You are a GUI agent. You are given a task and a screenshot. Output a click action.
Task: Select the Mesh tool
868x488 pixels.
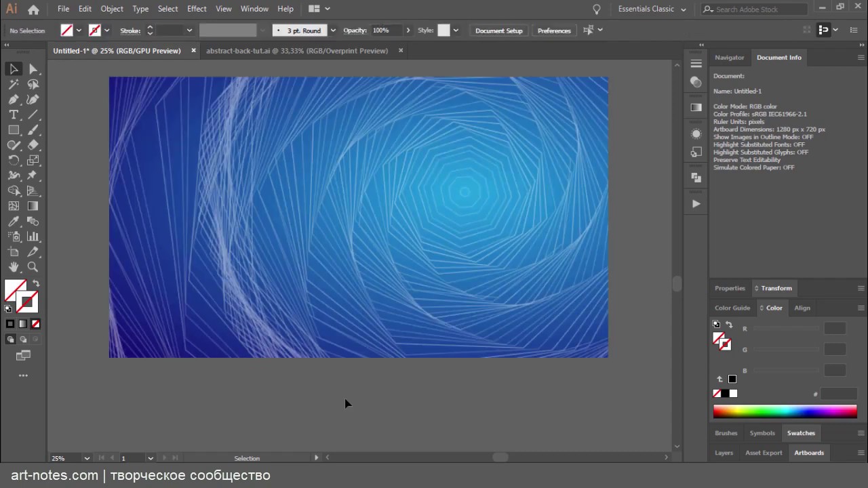click(x=14, y=206)
